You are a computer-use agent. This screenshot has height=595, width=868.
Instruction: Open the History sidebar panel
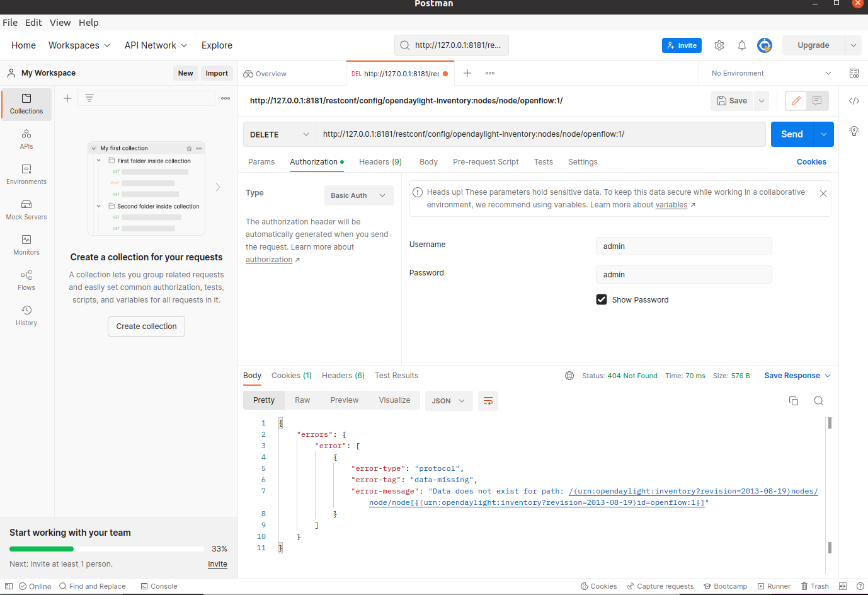coord(26,316)
